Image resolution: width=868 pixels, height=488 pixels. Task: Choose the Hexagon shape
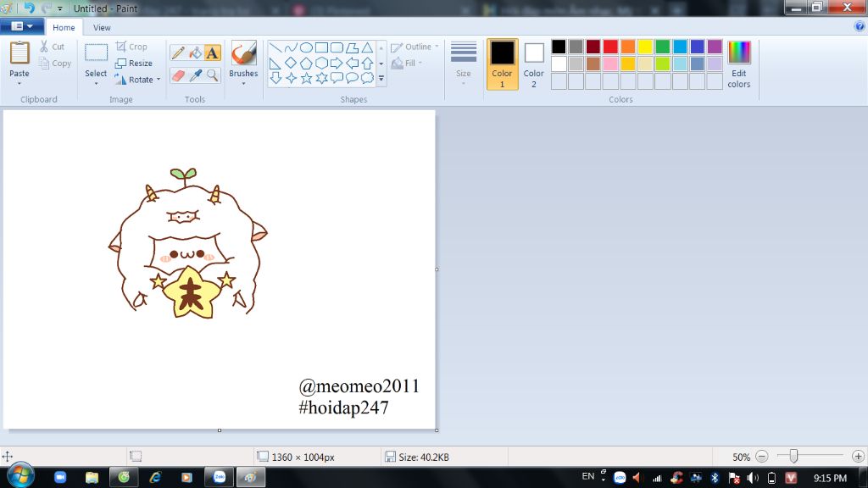coord(321,63)
